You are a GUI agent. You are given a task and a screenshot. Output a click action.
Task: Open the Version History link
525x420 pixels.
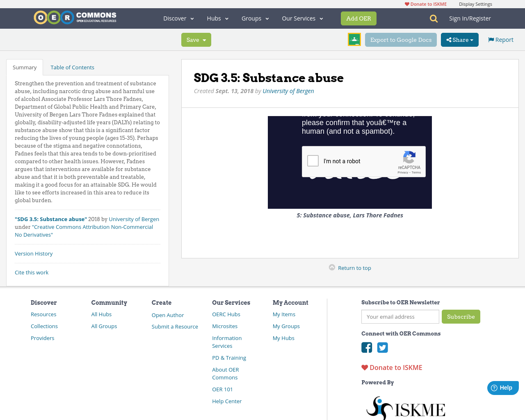click(x=34, y=253)
